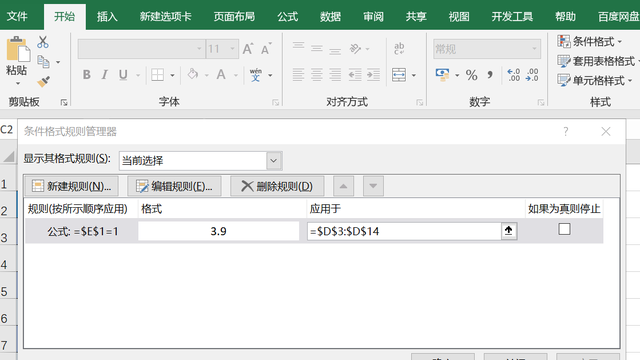Open the merge cells dropdown arrow
Viewport: 640px width, 360px height.
413,75
